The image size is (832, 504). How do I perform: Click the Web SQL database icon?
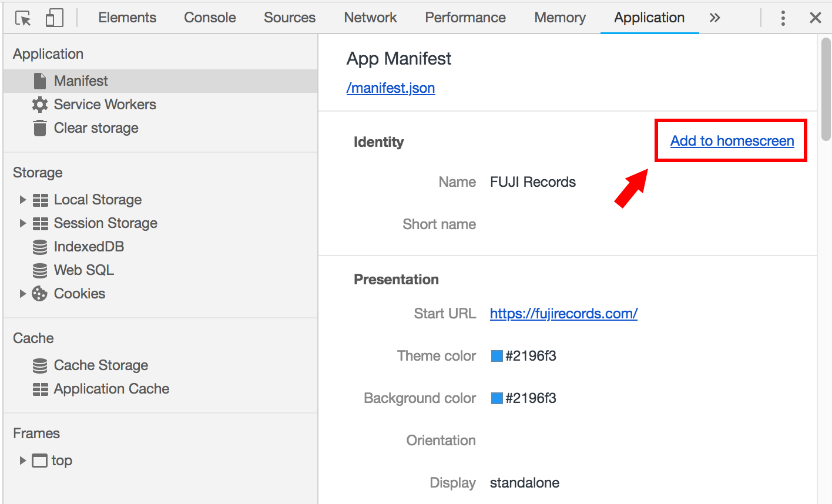tap(40, 271)
